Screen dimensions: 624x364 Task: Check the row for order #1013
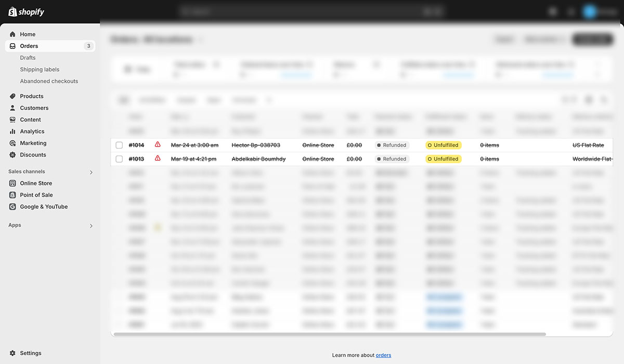tap(119, 159)
